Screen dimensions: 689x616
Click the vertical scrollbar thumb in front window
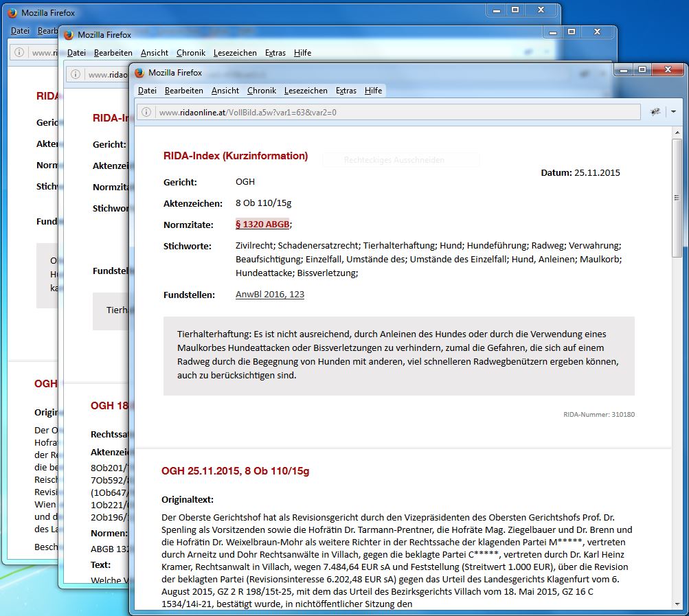coord(677,198)
